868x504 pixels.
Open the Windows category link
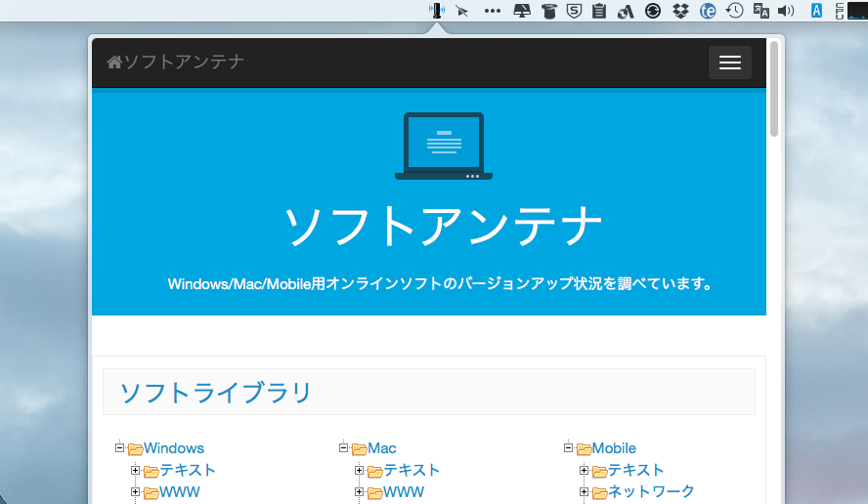point(174,448)
